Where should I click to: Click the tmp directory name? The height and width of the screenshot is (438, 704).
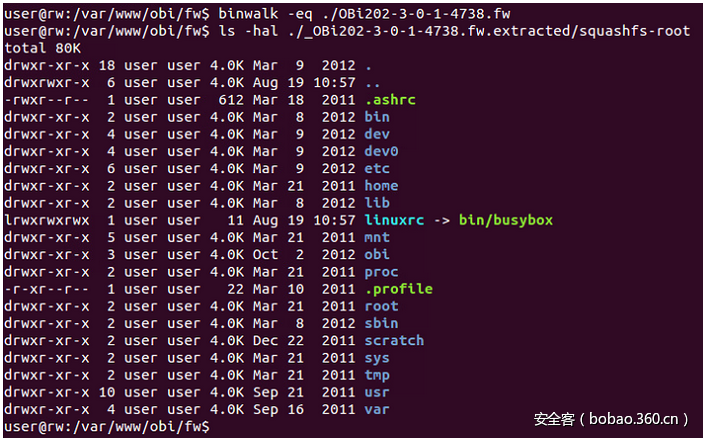point(377,374)
